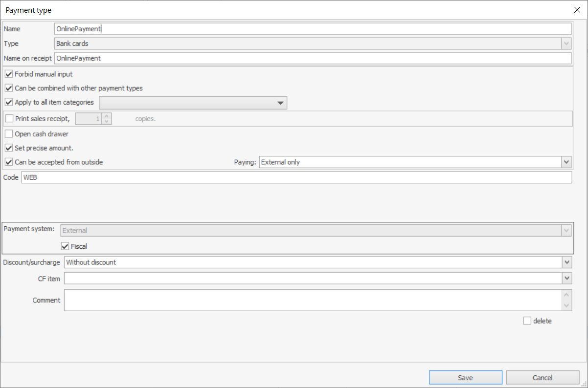The image size is (588, 388).
Task: Click the Name text field
Action: tap(312, 29)
